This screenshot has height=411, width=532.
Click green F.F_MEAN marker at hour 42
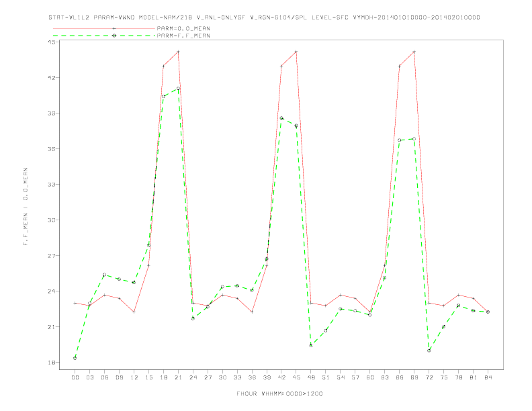281,118
